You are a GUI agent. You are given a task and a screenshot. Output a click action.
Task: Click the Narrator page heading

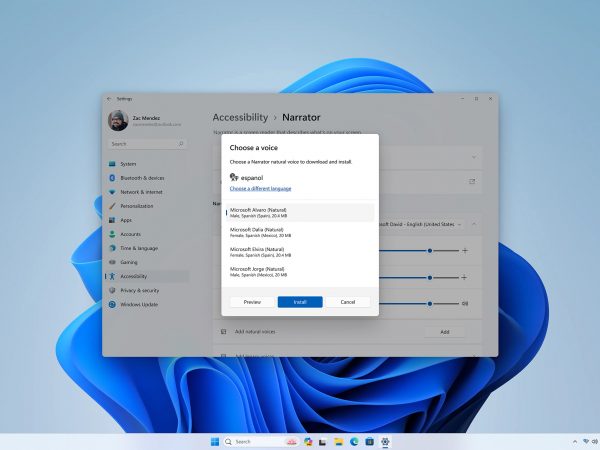301,117
